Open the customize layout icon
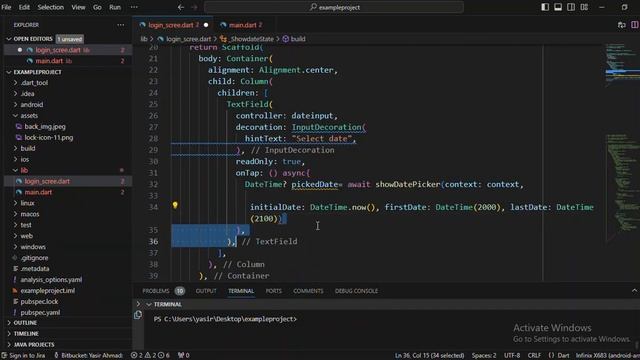 click(584, 7)
